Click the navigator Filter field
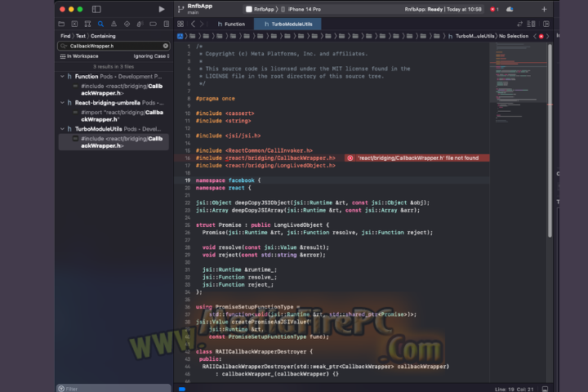Screen dimensions: 588x392 114,388
